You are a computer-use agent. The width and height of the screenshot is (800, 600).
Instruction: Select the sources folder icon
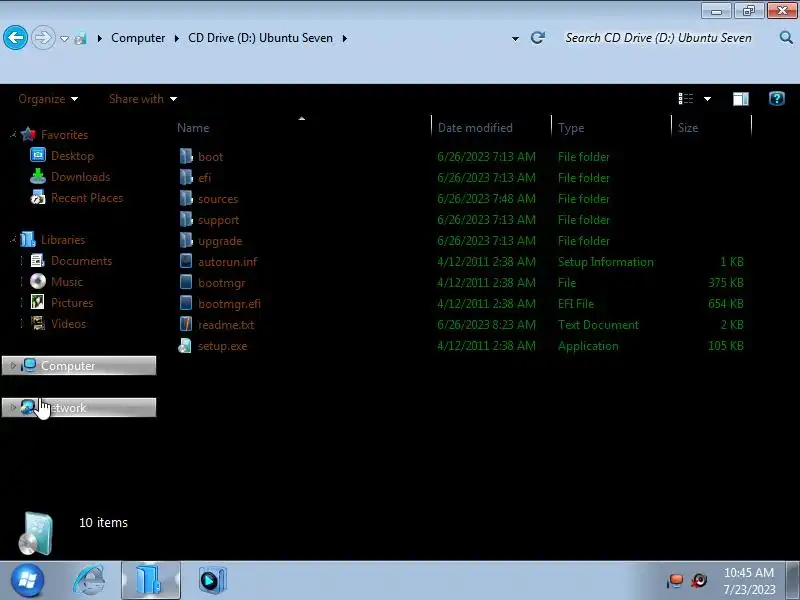coord(186,198)
